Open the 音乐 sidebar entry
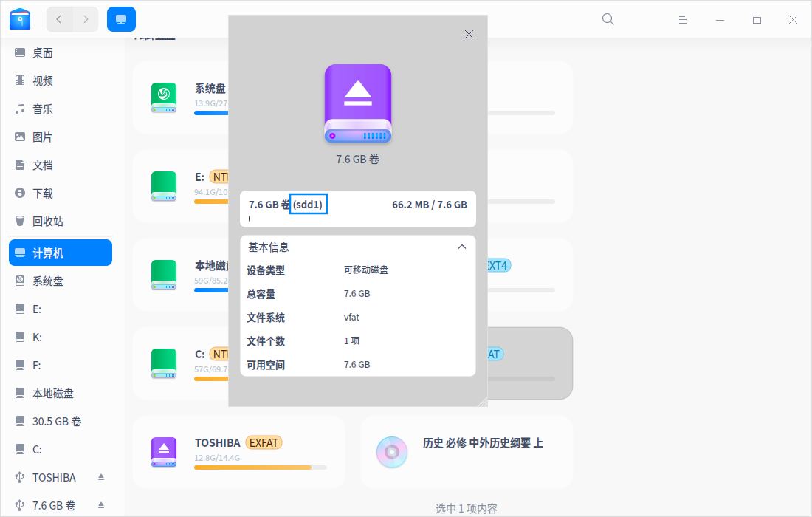The image size is (812, 517). pyautogui.click(x=43, y=109)
